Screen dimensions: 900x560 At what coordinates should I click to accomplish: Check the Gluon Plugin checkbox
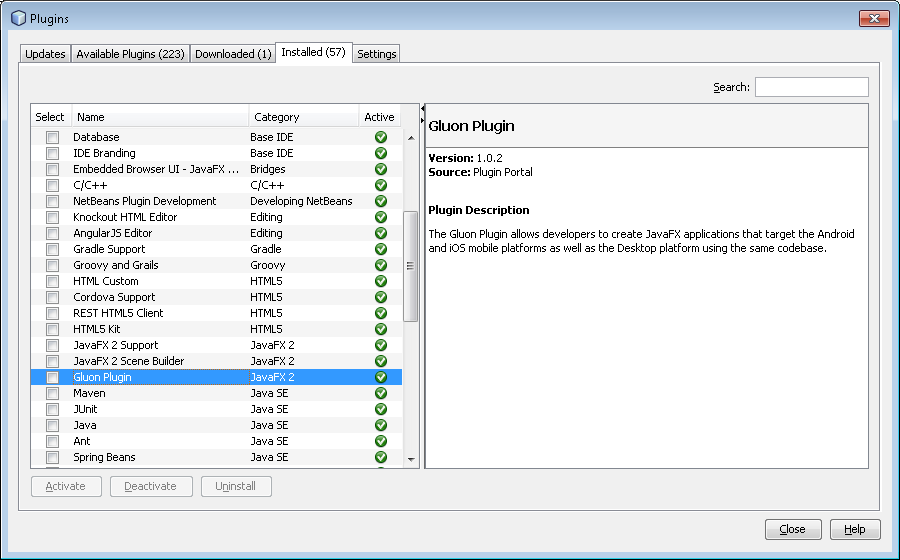pos(52,378)
